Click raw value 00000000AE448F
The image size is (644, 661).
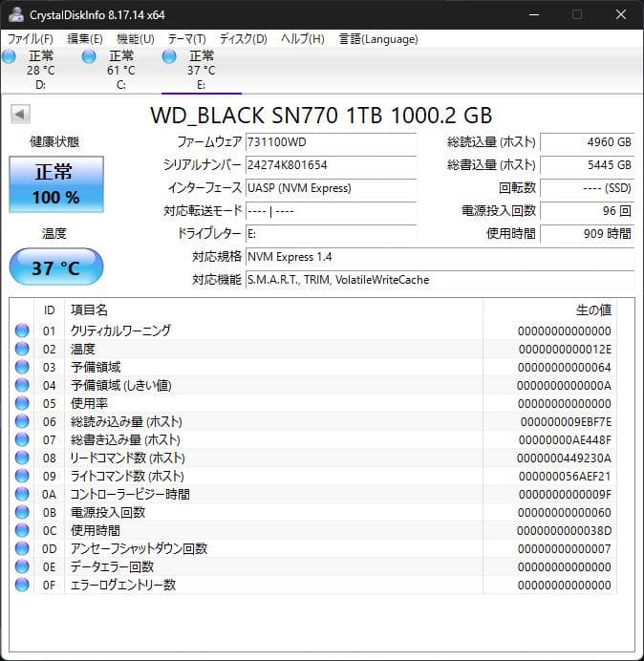565,440
